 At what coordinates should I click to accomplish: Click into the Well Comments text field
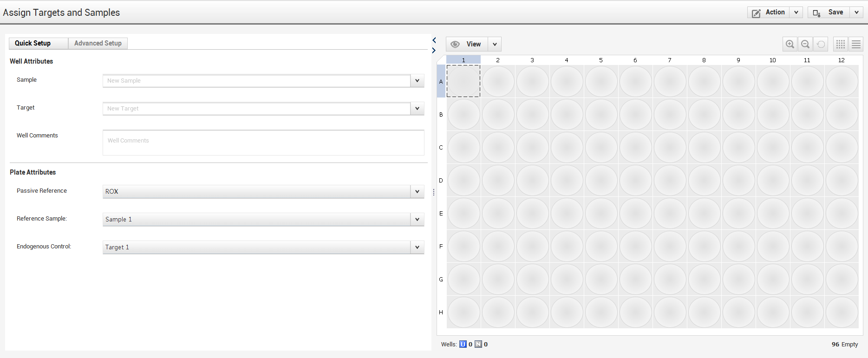click(x=263, y=143)
